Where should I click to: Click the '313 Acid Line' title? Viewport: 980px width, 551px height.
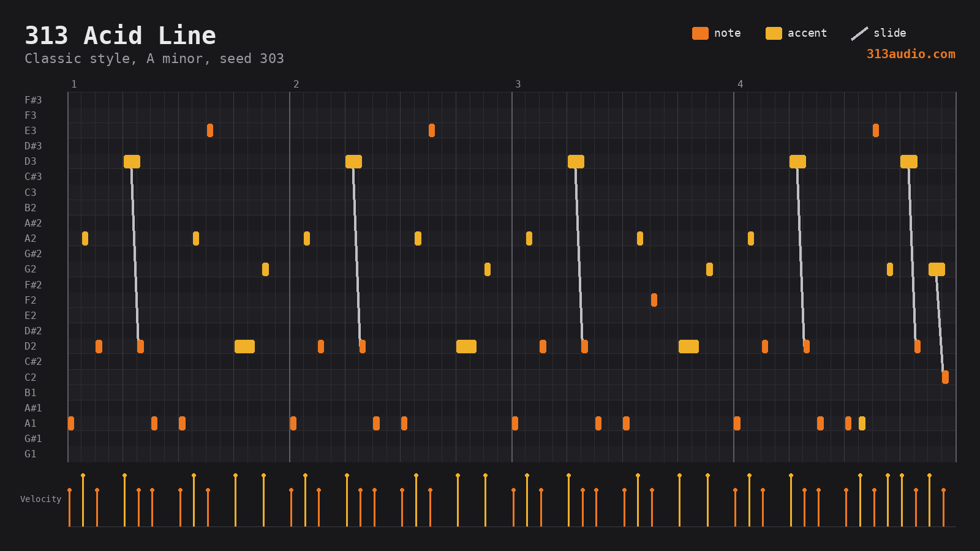click(120, 36)
